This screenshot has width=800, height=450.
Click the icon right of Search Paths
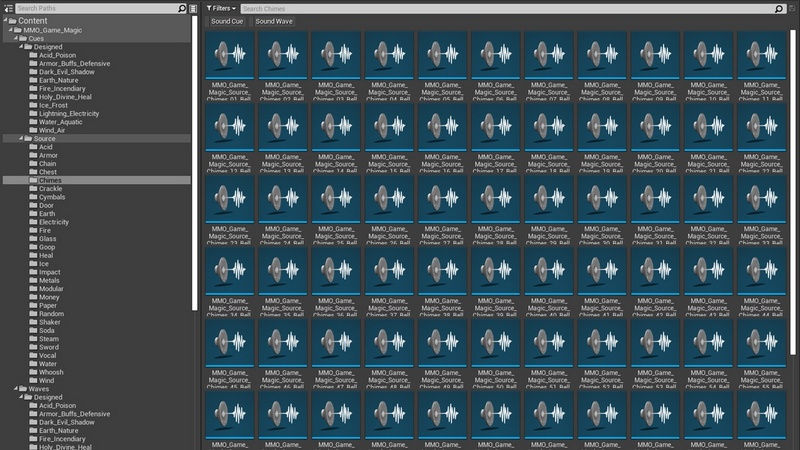coord(193,8)
